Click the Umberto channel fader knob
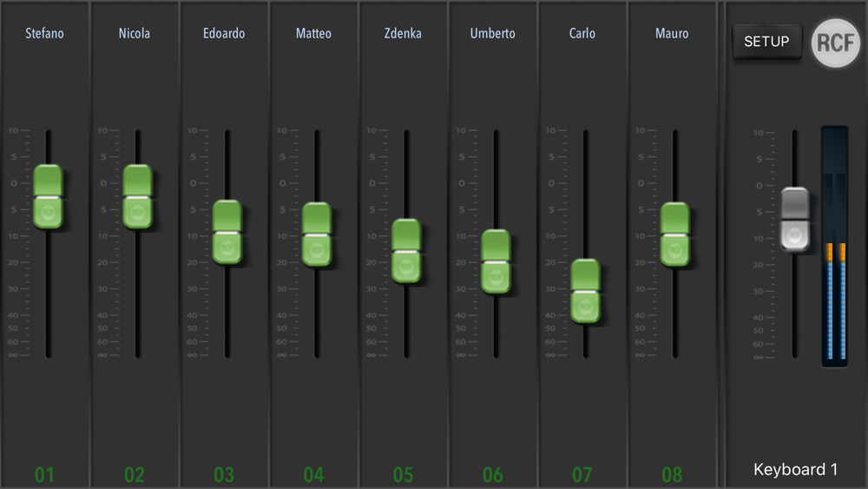The height and width of the screenshot is (489, 868). coord(496,261)
